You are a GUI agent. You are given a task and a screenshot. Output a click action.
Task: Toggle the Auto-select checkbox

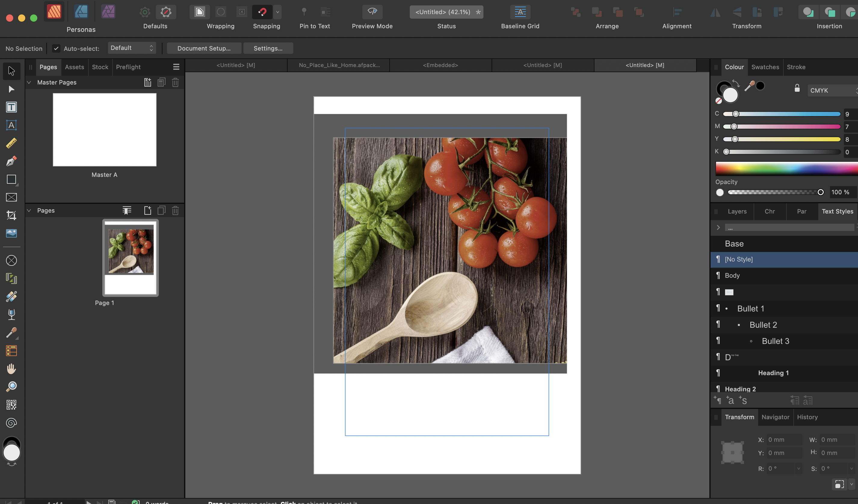56,48
